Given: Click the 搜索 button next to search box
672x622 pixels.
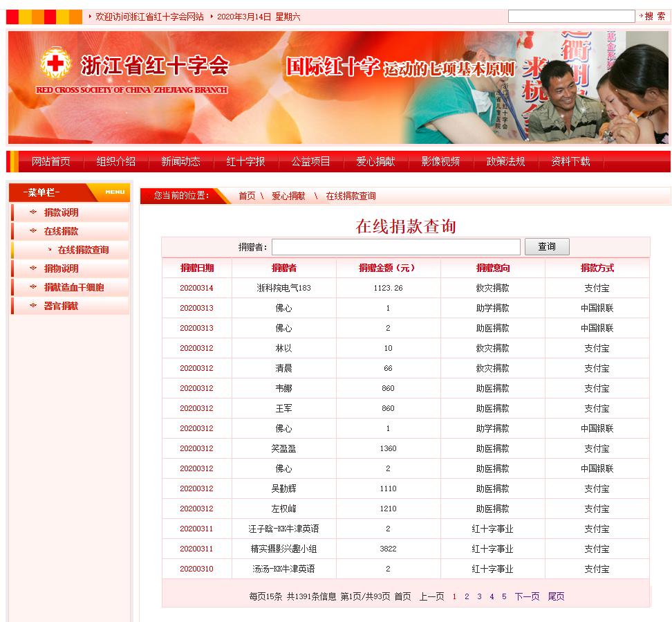Looking at the screenshot, I should tap(654, 17).
